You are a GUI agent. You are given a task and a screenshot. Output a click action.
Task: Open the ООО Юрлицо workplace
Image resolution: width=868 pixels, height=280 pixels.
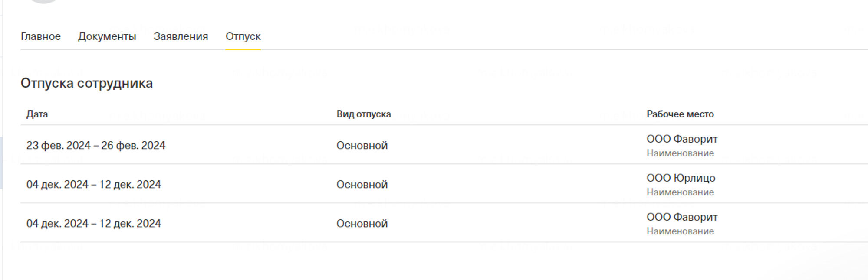click(681, 178)
